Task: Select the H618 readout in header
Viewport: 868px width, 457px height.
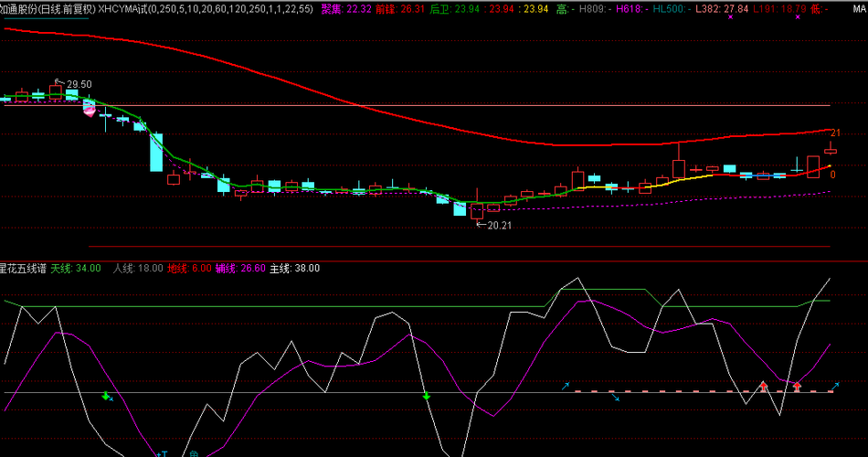Action: point(632,9)
